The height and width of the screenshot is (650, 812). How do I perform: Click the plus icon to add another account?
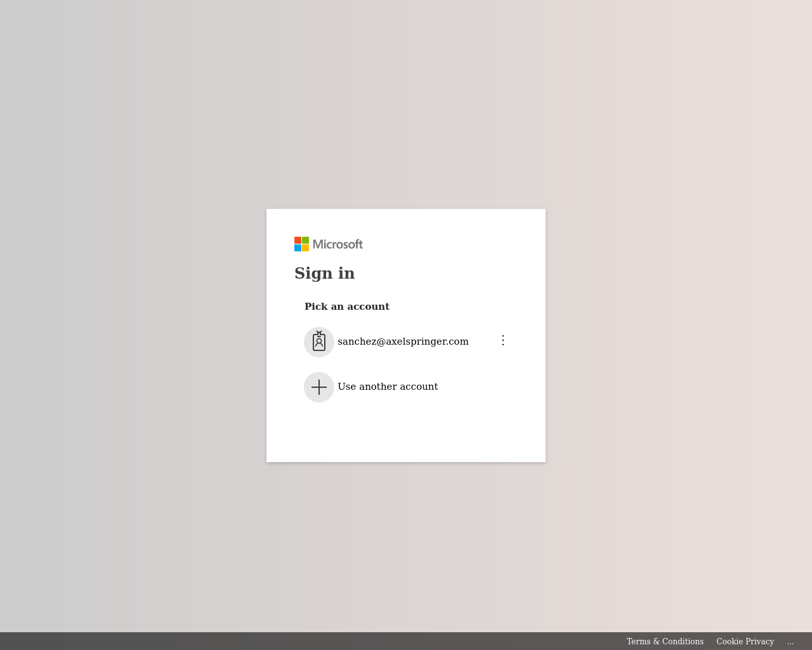click(319, 387)
